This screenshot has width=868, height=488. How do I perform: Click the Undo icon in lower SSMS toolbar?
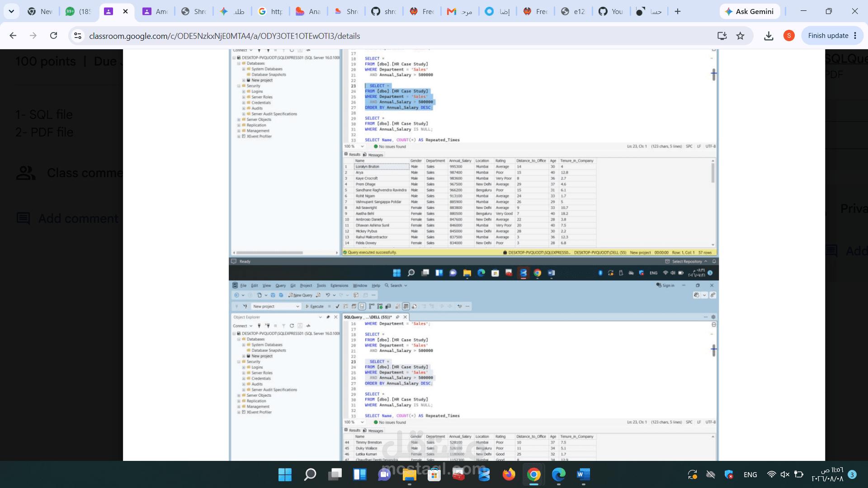(x=328, y=295)
